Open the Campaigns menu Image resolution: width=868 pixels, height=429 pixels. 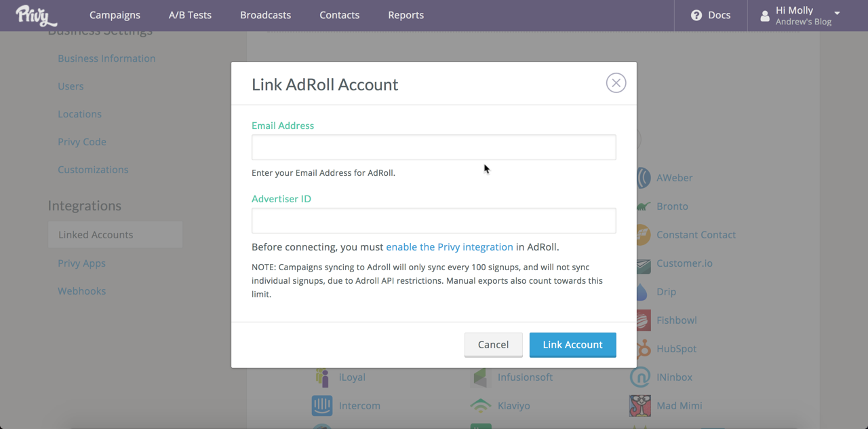tap(115, 15)
